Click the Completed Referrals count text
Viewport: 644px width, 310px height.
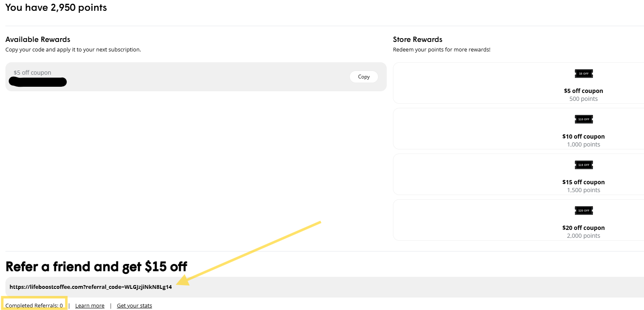34,306
